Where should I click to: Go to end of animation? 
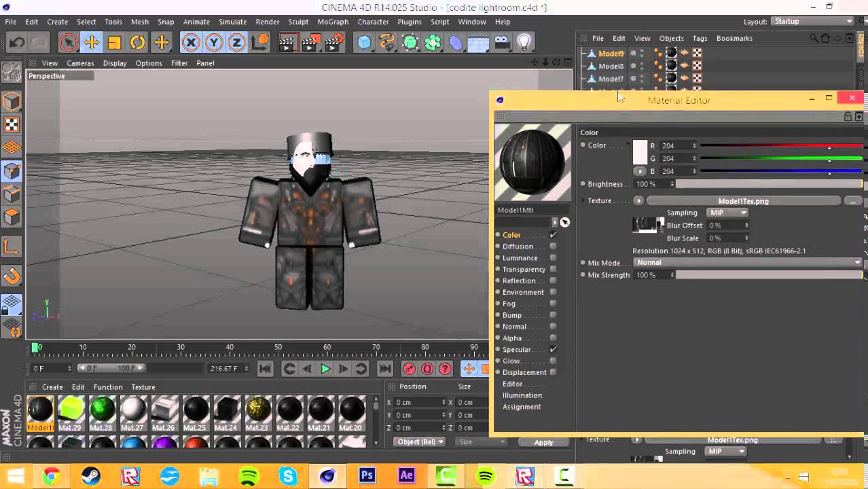pyautogui.click(x=385, y=369)
